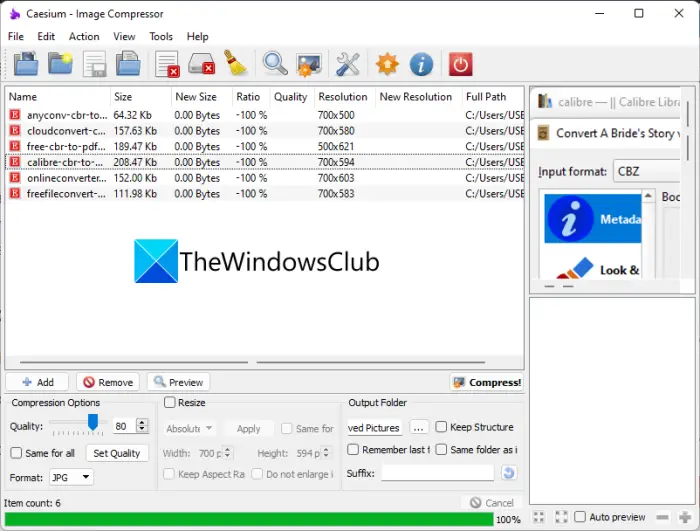Viewport: 700px width, 531px height.
Task: Enable Same folder as input checkbox
Action: (441, 449)
